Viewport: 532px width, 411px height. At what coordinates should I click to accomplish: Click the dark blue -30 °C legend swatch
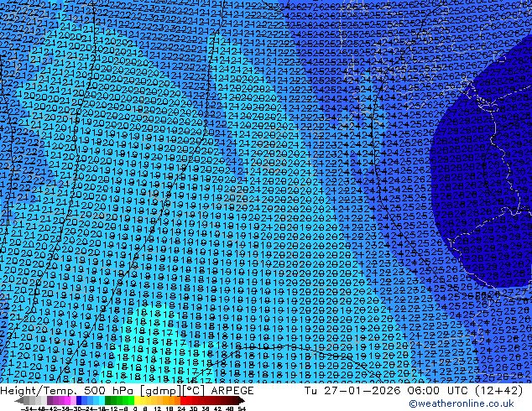79,400
